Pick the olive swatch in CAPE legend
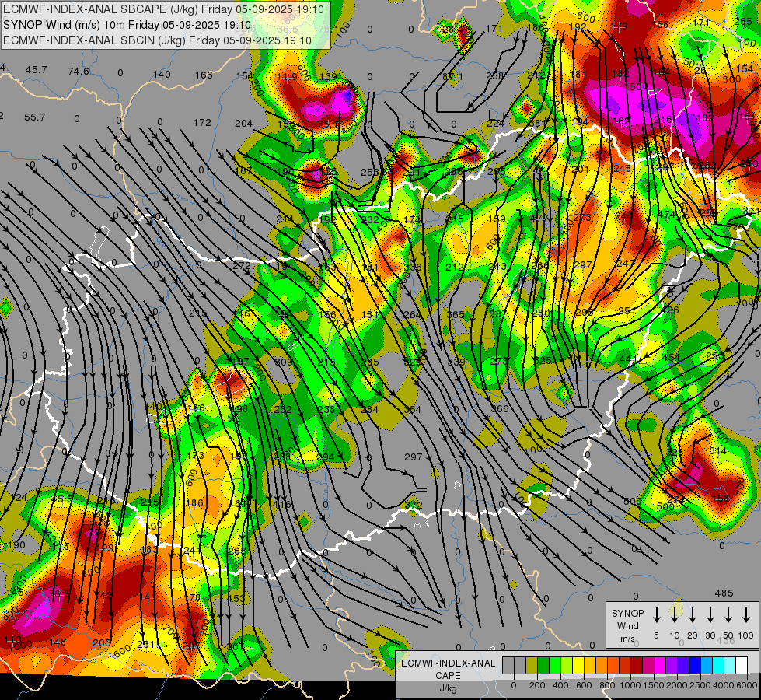Image resolution: width=761 pixels, height=700 pixels. pyautogui.click(x=532, y=665)
